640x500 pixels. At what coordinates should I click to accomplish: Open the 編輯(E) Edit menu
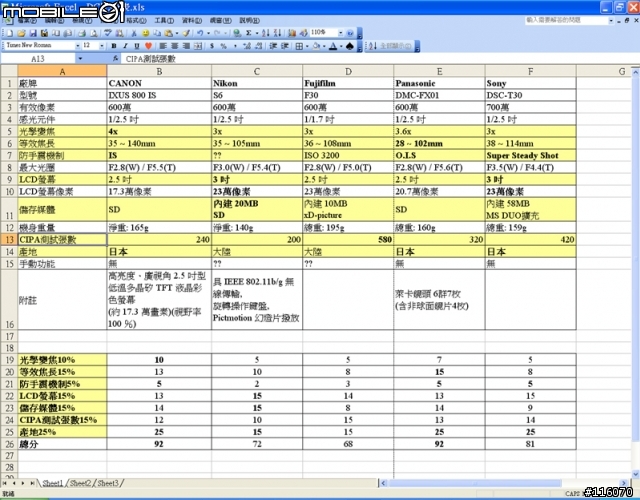54,20
